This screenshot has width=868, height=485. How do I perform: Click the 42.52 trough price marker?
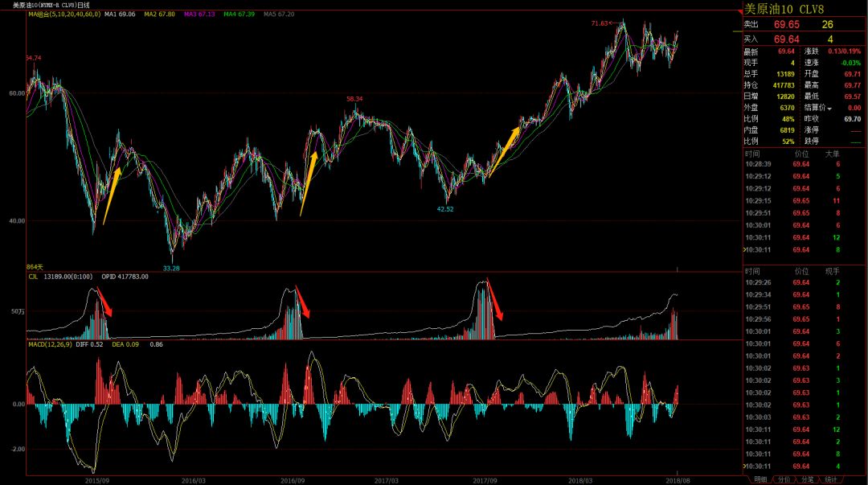coord(445,209)
